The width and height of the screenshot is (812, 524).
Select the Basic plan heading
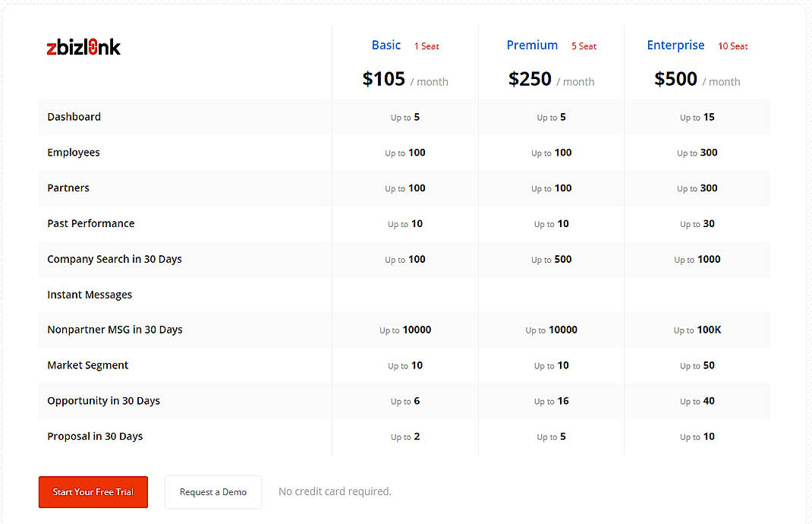pyautogui.click(x=386, y=45)
